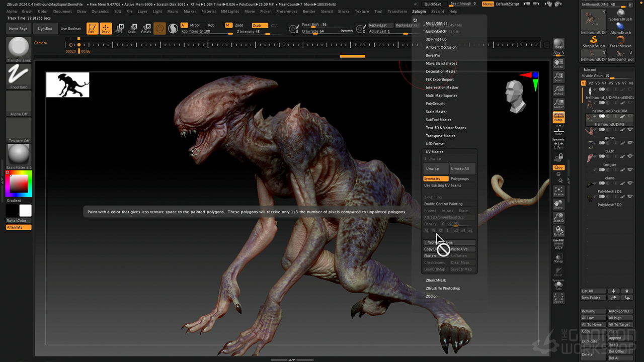Open the Preferences menu

(x=286, y=11)
